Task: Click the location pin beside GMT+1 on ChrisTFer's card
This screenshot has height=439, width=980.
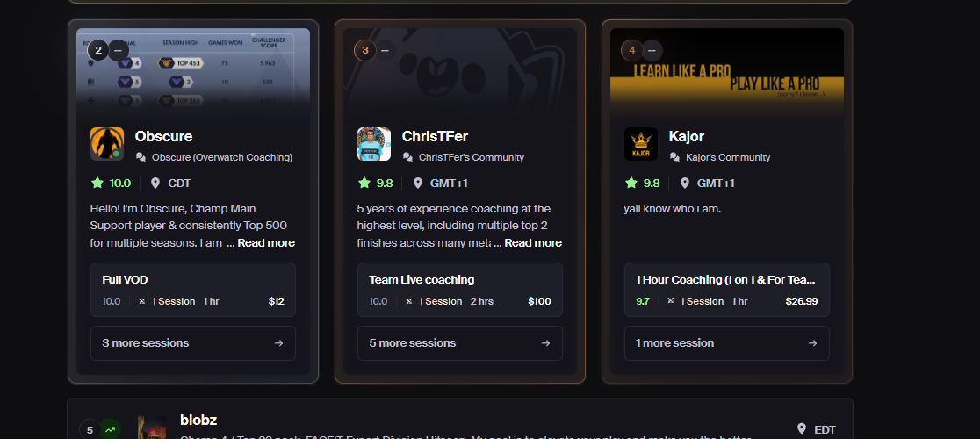Action: click(417, 183)
